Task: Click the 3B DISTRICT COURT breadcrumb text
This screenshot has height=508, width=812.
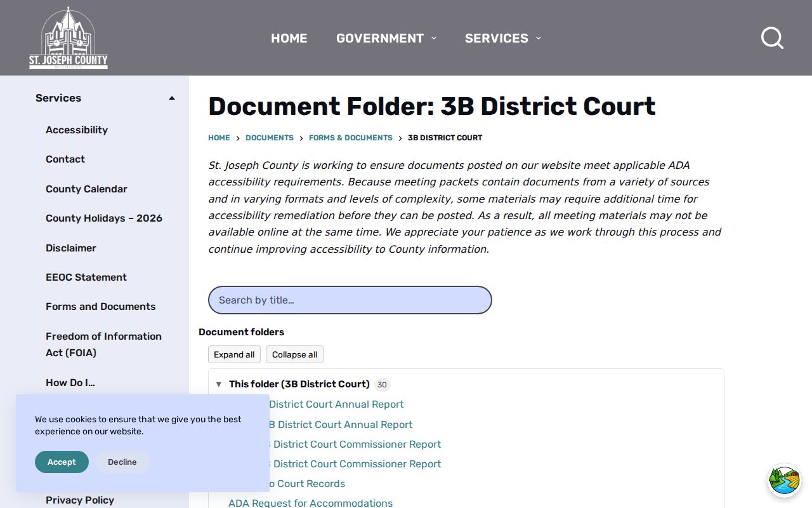Action: click(x=445, y=138)
